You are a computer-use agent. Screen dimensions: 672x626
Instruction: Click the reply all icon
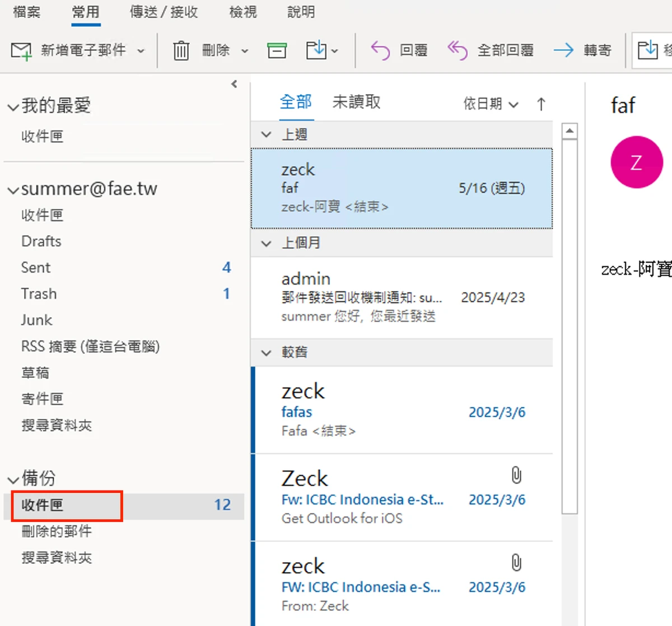457,50
